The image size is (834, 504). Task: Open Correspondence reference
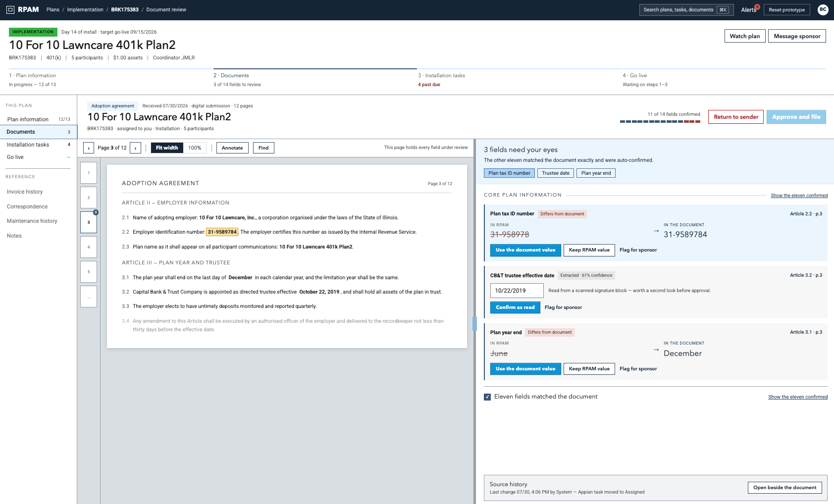[x=27, y=206]
